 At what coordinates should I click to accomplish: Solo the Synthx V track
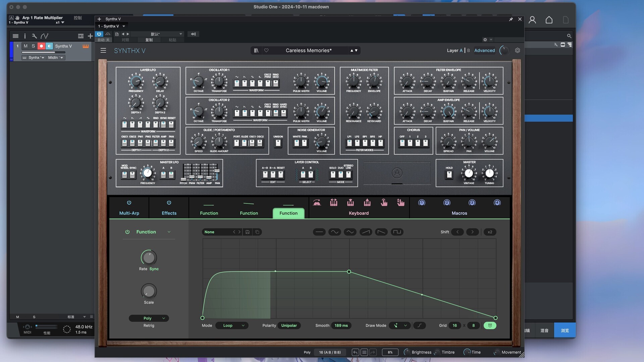tap(33, 46)
